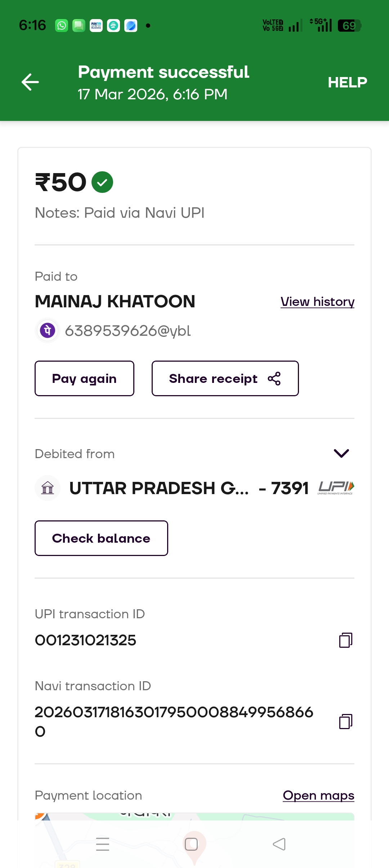Open Android recent apps menu button

pyautogui.click(x=103, y=844)
